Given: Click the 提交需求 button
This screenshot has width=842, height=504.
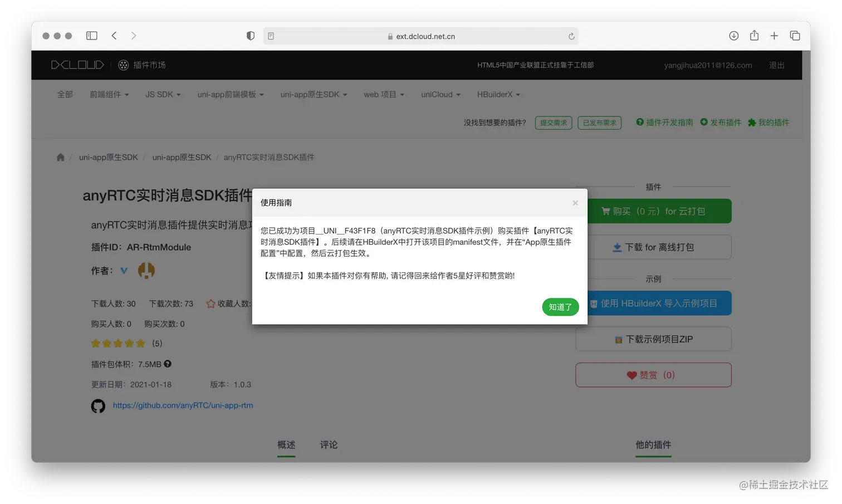Looking at the screenshot, I should (554, 123).
